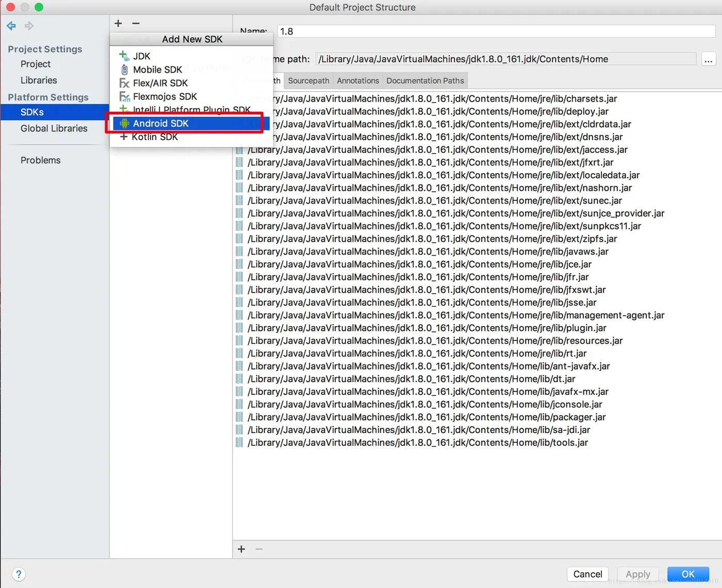Click the plus icon above the SDK list

click(x=118, y=23)
